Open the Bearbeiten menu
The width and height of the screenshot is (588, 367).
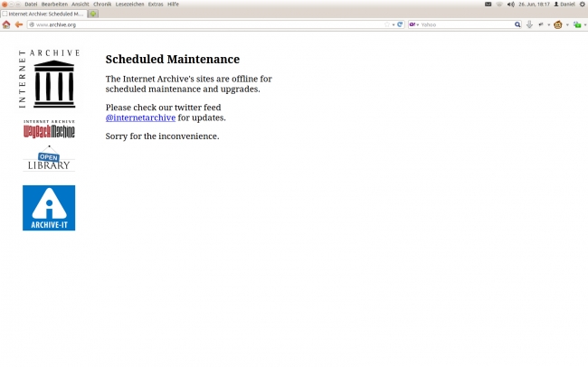[x=54, y=5]
